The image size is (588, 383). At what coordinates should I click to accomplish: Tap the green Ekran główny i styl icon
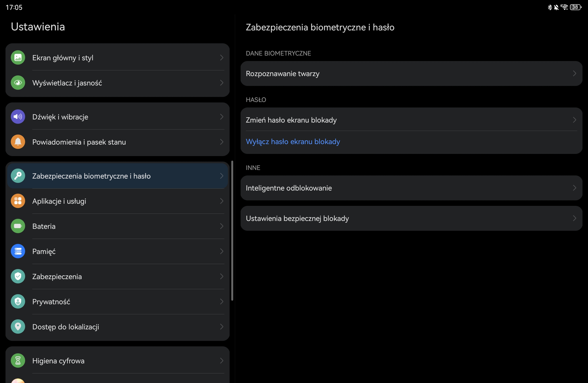[x=18, y=58]
